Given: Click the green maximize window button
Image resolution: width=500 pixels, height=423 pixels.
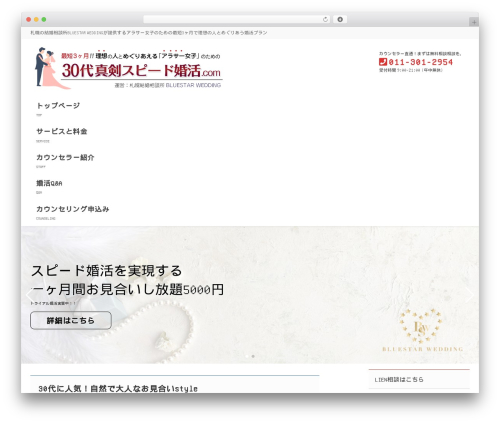Looking at the screenshot, I should tap(44, 19).
